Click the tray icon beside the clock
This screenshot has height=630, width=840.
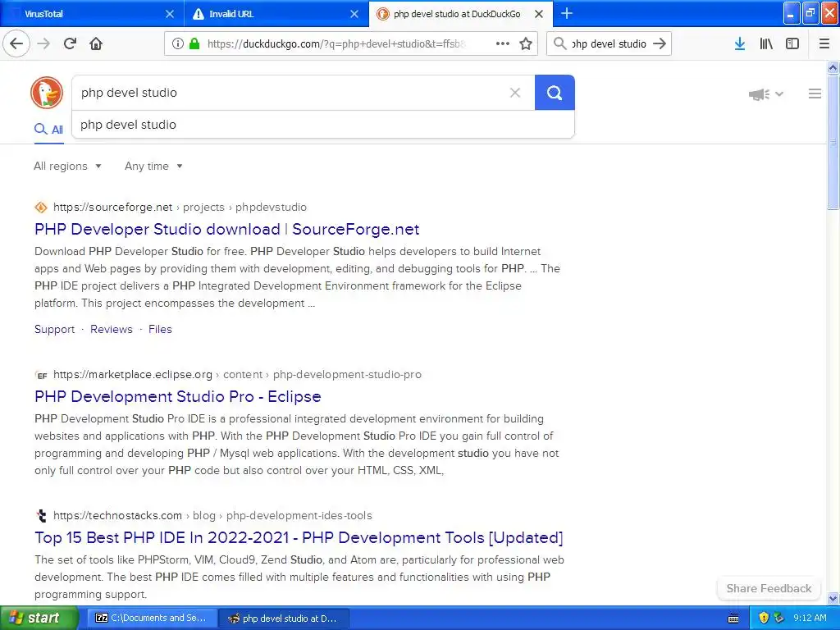coord(779,619)
